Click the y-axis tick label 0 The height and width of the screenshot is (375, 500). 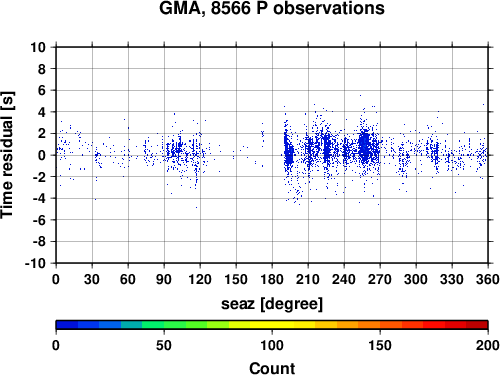pos(42,155)
